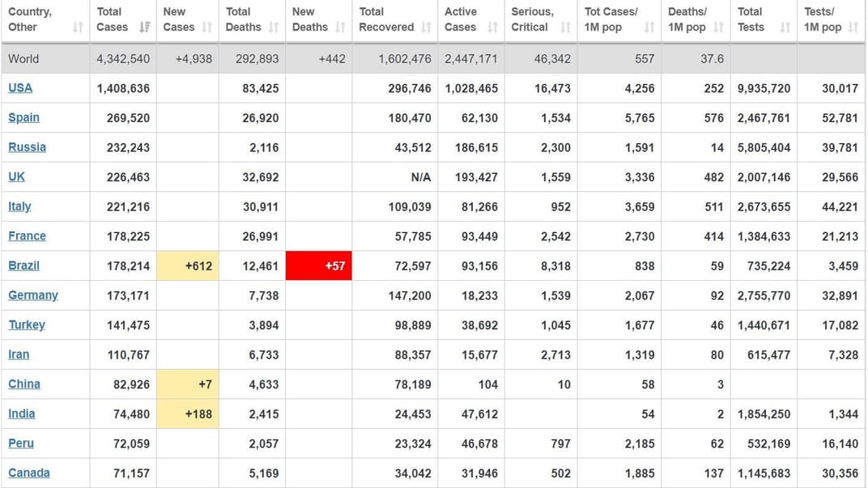Click Tot Cases/1M pop sort icon
The height and width of the screenshot is (488, 868).
point(649,28)
